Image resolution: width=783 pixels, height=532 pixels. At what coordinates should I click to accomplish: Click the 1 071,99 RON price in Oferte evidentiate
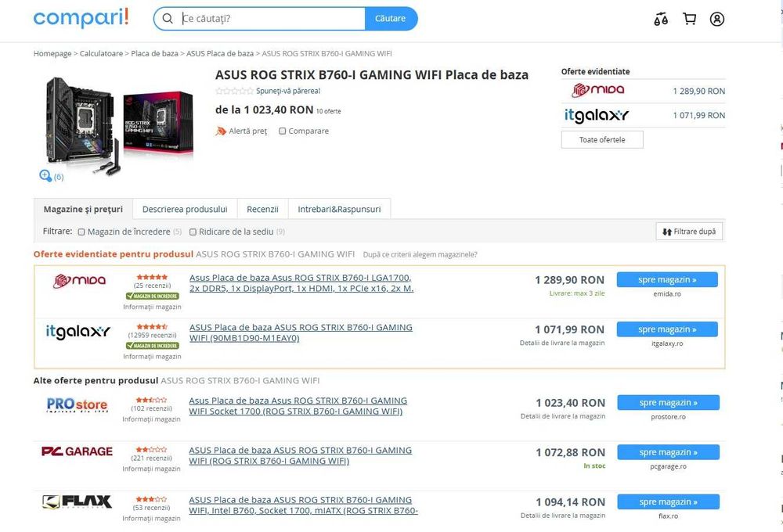click(698, 115)
